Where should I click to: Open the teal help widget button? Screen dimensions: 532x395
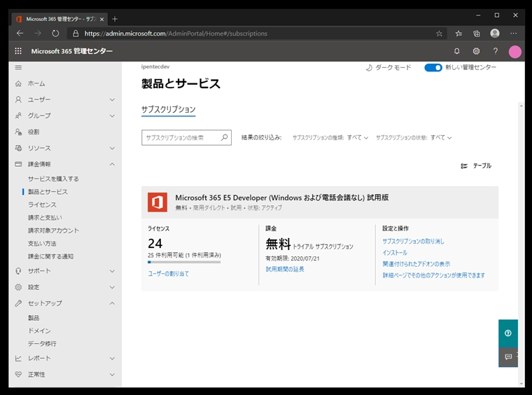(508, 333)
